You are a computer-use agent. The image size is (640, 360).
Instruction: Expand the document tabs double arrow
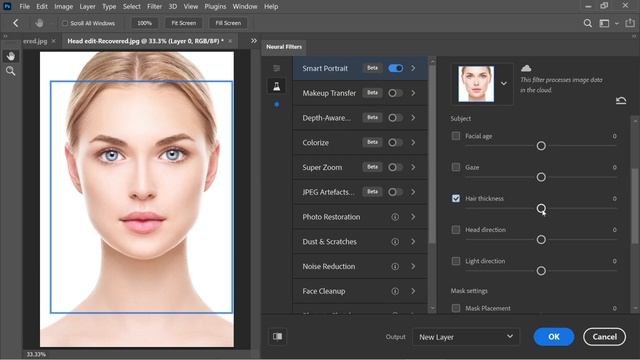click(254, 41)
